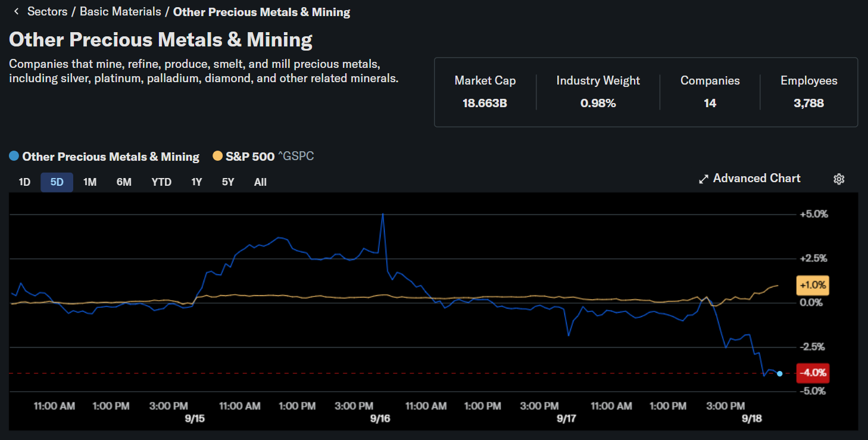
Task: Click the +1.0% S&P 500 value badge
Action: point(813,285)
